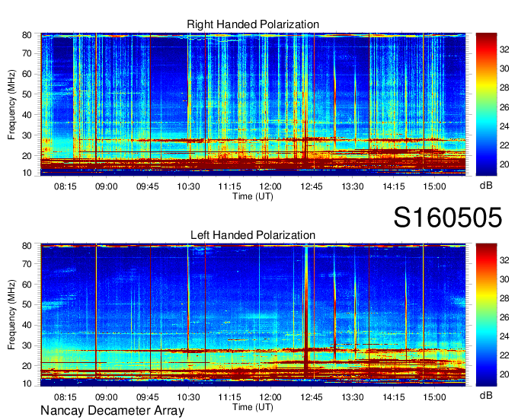Screen dimensions: 518x420
Task: Click "12:00" time tick on Right Handed plot
Action: [270, 186]
